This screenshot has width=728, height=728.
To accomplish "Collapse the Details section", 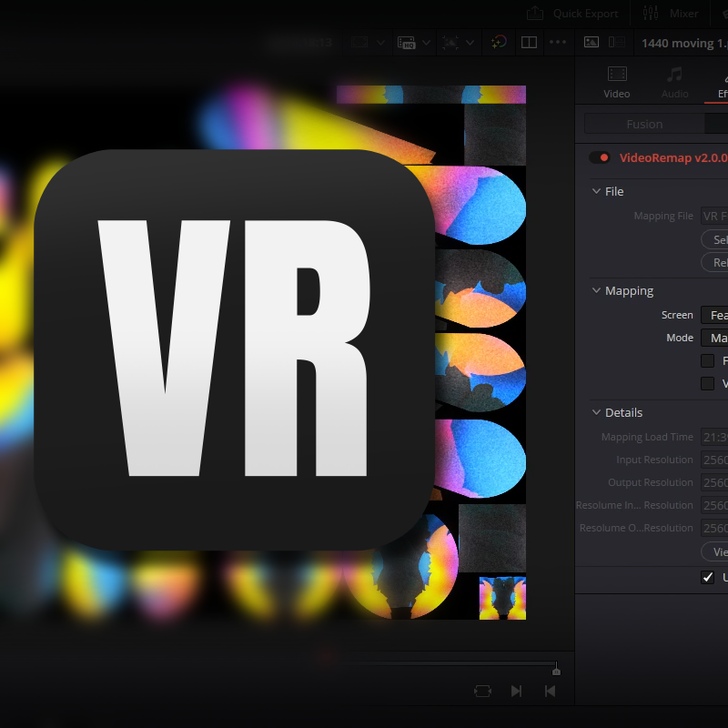I will pyautogui.click(x=596, y=412).
